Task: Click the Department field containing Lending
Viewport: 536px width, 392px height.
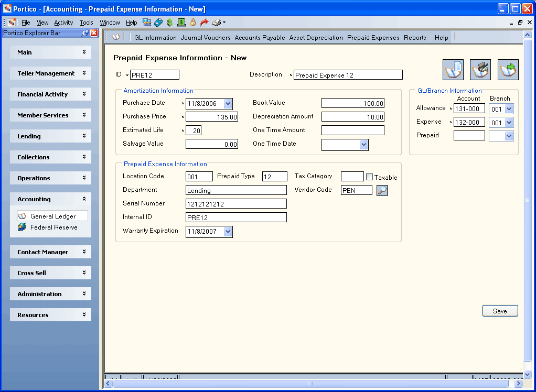Action: tap(236, 190)
